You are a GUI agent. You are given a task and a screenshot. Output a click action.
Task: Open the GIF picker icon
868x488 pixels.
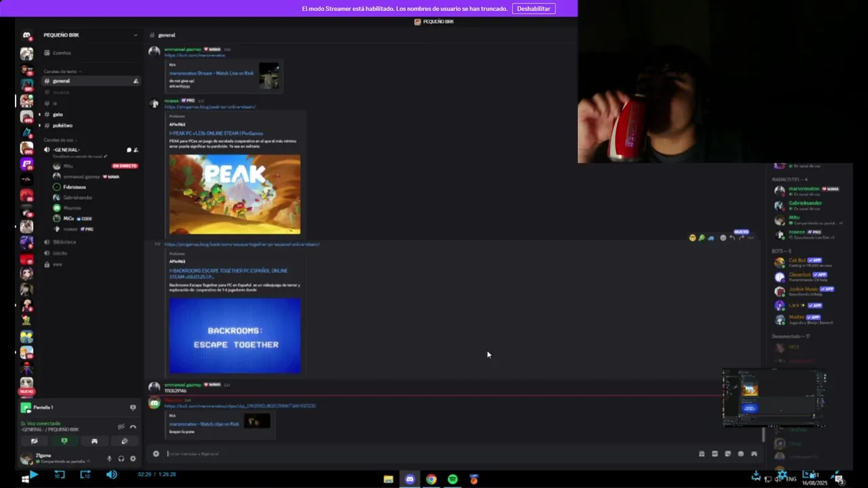click(715, 453)
